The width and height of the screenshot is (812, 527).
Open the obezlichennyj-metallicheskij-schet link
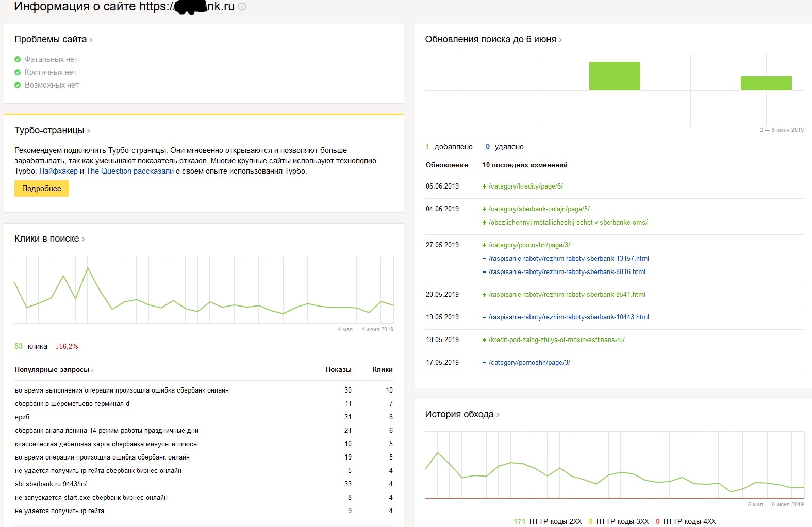[568, 223]
